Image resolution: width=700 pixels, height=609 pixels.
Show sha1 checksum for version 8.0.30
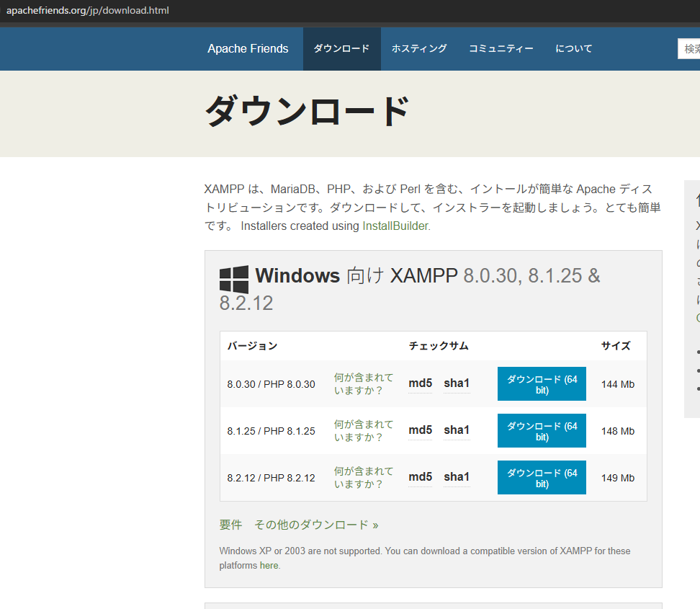(457, 383)
